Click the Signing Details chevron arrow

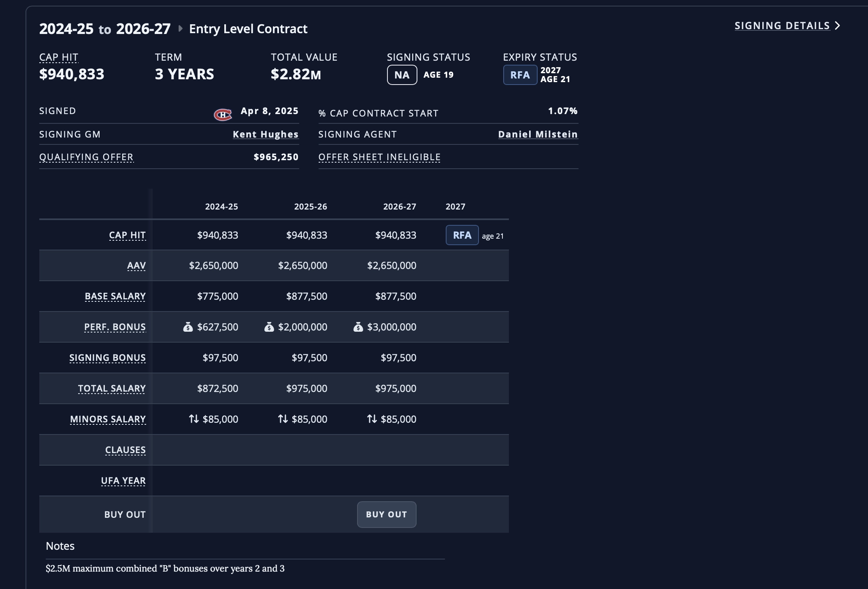838,25
